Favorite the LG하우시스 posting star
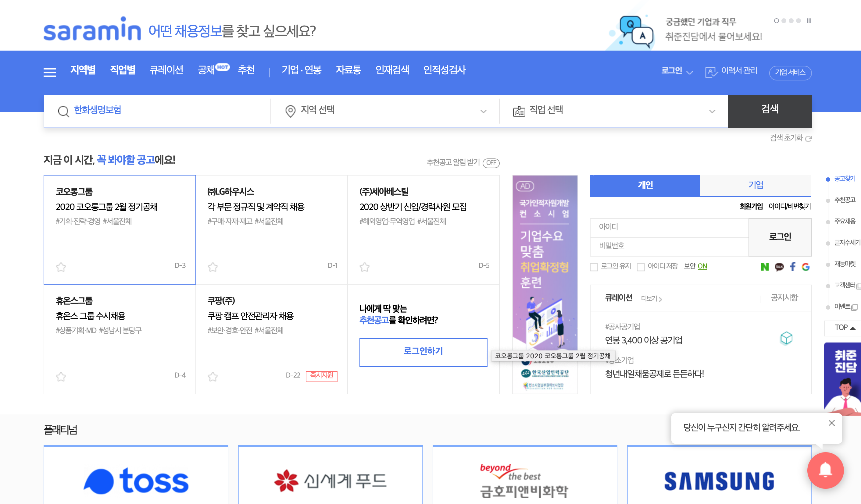The width and height of the screenshot is (861, 504). [x=213, y=267]
